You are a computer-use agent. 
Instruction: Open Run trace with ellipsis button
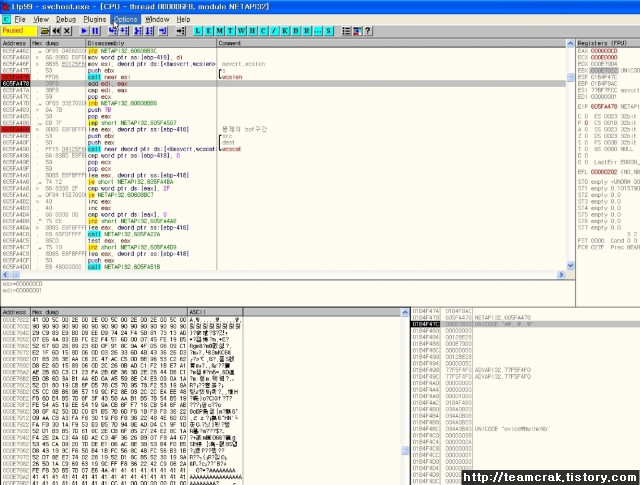click(x=318, y=31)
